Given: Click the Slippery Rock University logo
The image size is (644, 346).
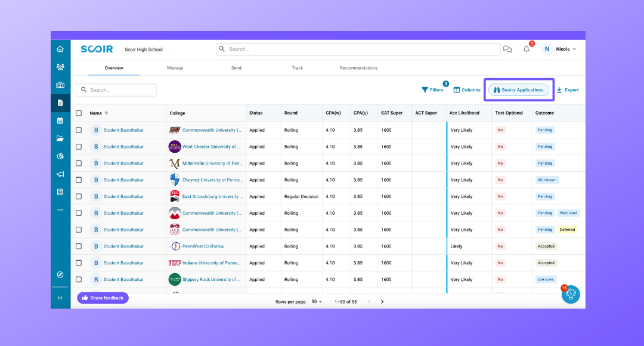Looking at the screenshot, I should (x=175, y=279).
